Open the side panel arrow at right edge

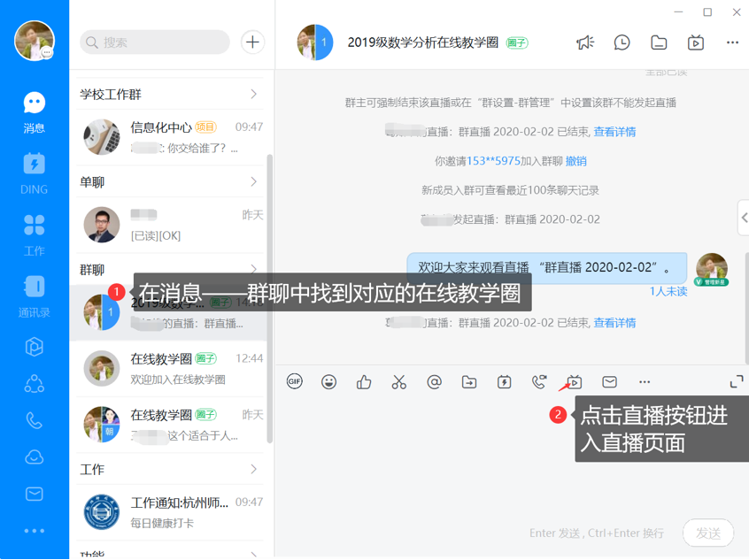(744, 218)
